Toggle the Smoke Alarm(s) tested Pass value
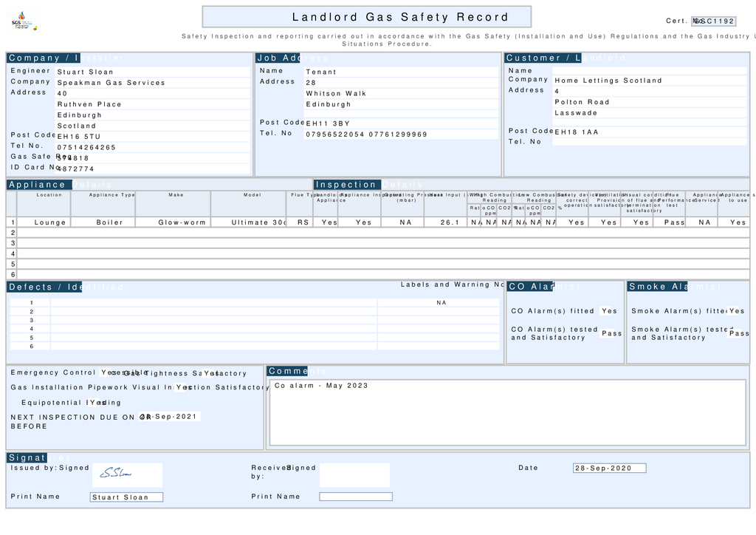756x535 pixels. pyautogui.click(x=738, y=333)
